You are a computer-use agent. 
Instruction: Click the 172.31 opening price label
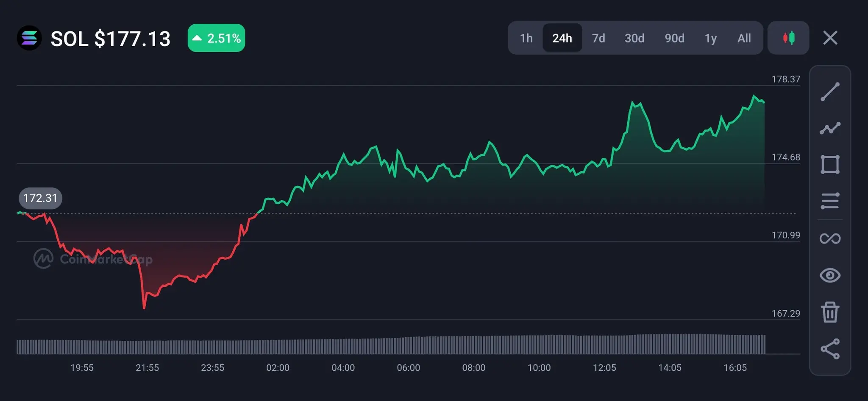click(x=40, y=198)
